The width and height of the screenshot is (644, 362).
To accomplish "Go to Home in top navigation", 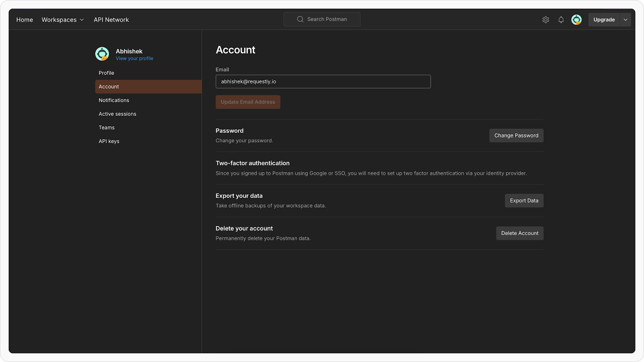I will click(x=25, y=20).
